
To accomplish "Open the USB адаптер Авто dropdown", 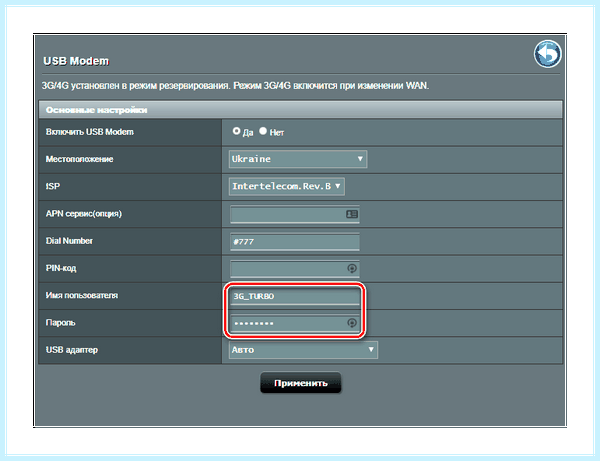I will coord(303,350).
